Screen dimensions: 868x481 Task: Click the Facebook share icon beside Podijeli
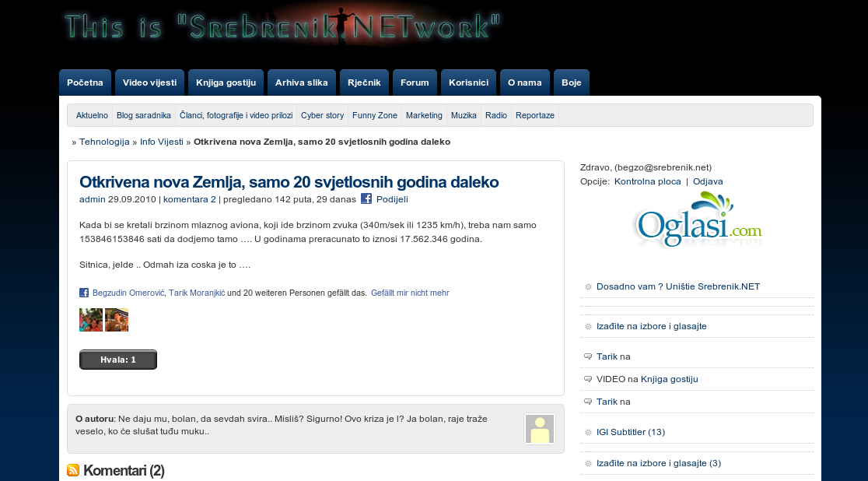pyautogui.click(x=366, y=198)
